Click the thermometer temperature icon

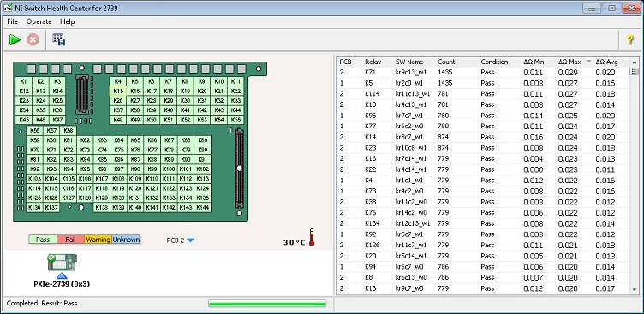pyautogui.click(x=312, y=238)
